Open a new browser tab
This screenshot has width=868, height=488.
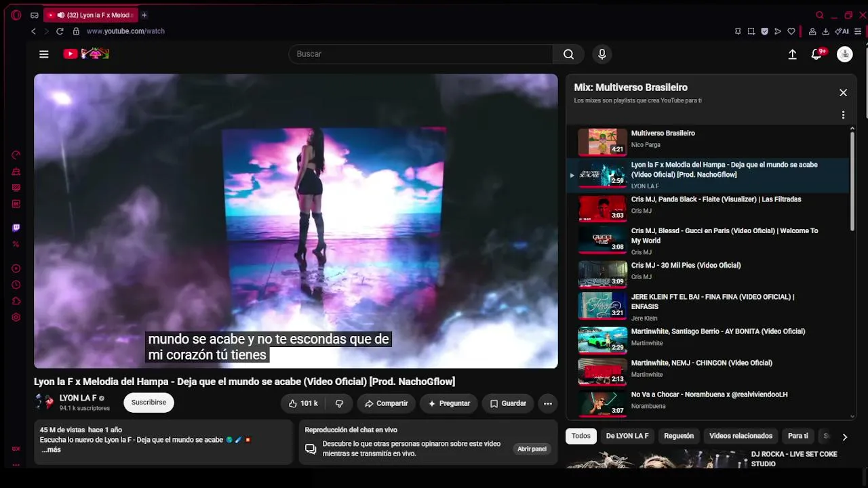[144, 15]
